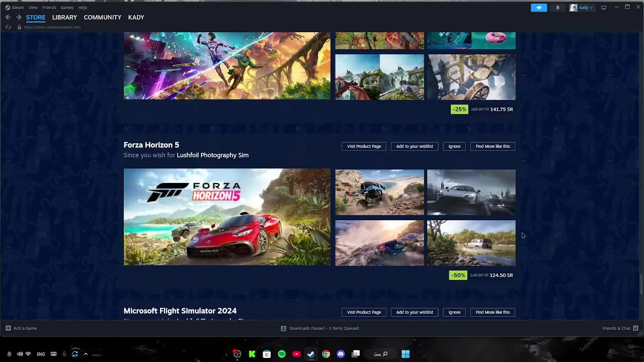Click the 141.75 SR price
Screen dimensions: 644x362
coord(502,109)
